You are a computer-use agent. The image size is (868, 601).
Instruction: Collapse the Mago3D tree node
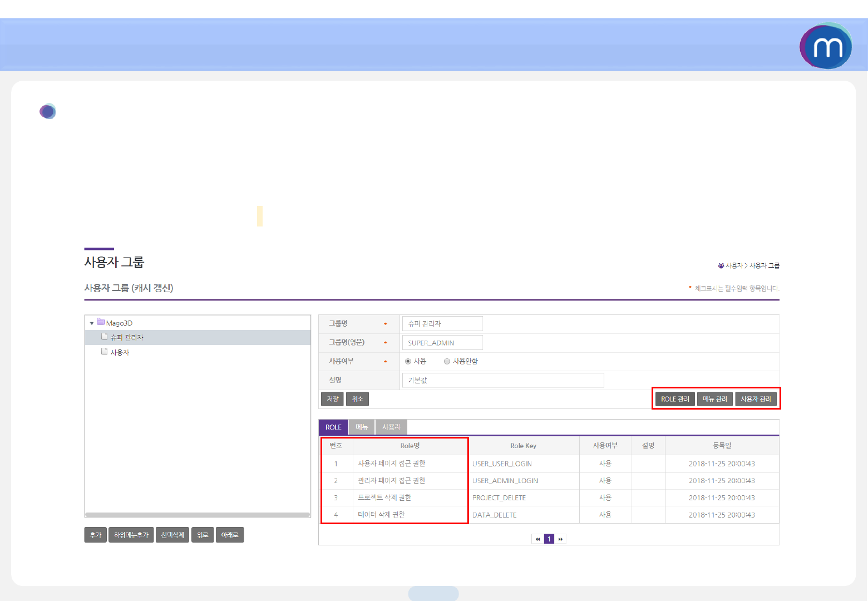pyautogui.click(x=92, y=323)
